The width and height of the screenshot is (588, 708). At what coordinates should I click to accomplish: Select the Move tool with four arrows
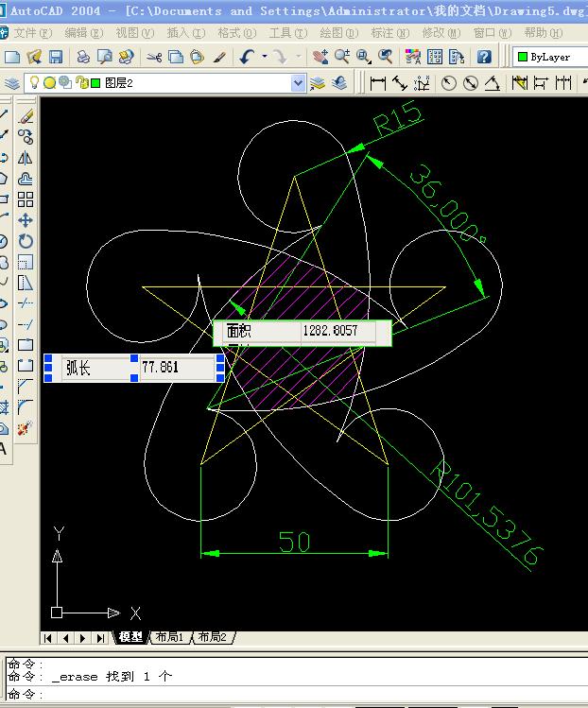(x=26, y=220)
